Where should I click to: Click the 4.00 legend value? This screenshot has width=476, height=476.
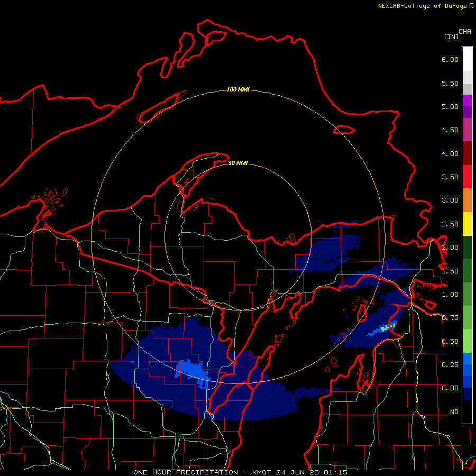point(450,153)
